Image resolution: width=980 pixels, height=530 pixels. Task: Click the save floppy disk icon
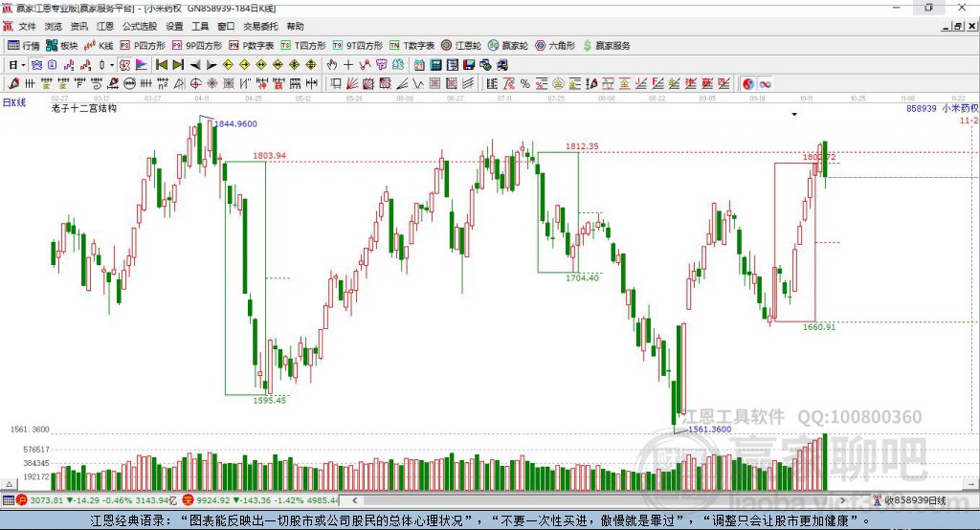pos(469,64)
